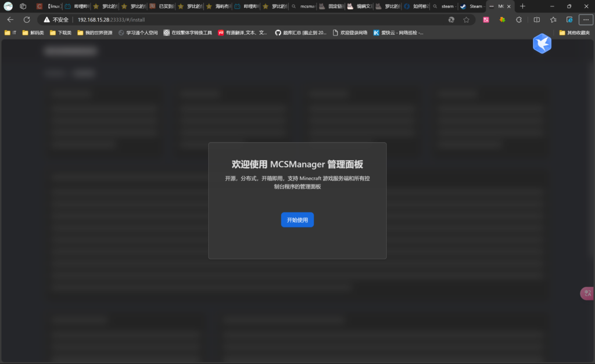
Task: Open the pink translate extension icon
Action: 486,20
